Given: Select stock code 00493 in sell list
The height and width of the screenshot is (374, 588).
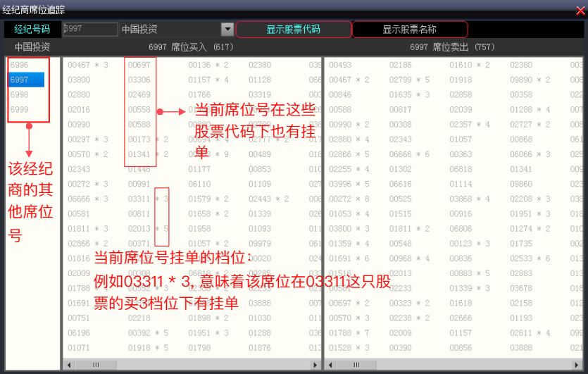Looking at the screenshot, I should click(x=340, y=65).
